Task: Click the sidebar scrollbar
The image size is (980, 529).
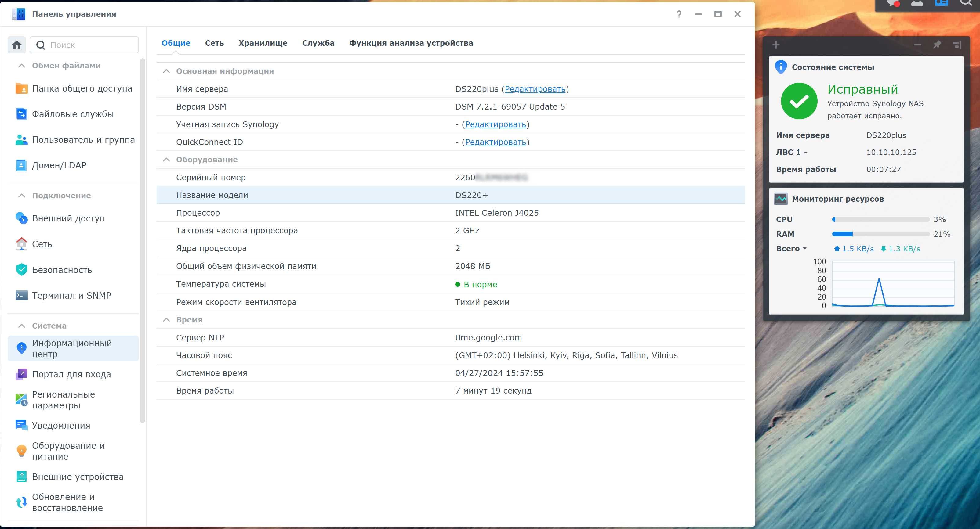Action: point(143,240)
